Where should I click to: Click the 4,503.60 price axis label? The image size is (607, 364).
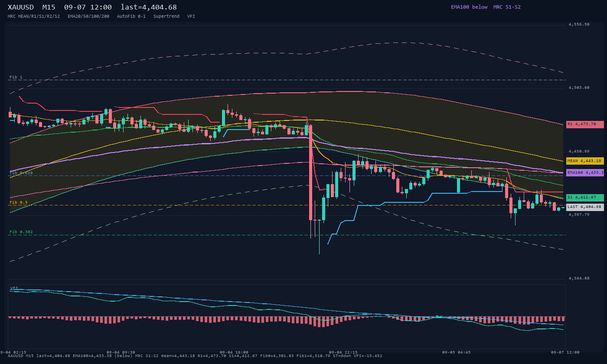[579, 88]
